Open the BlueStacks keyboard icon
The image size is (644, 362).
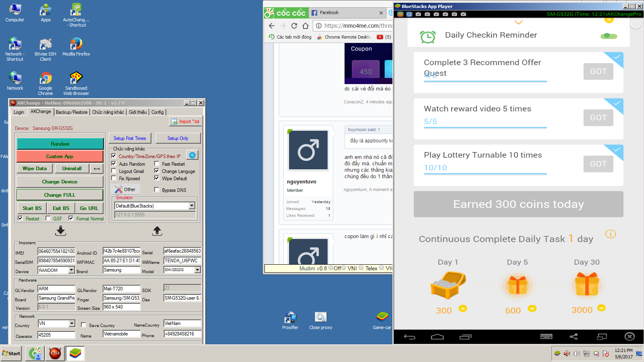pyautogui.click(x=546, y=337)
